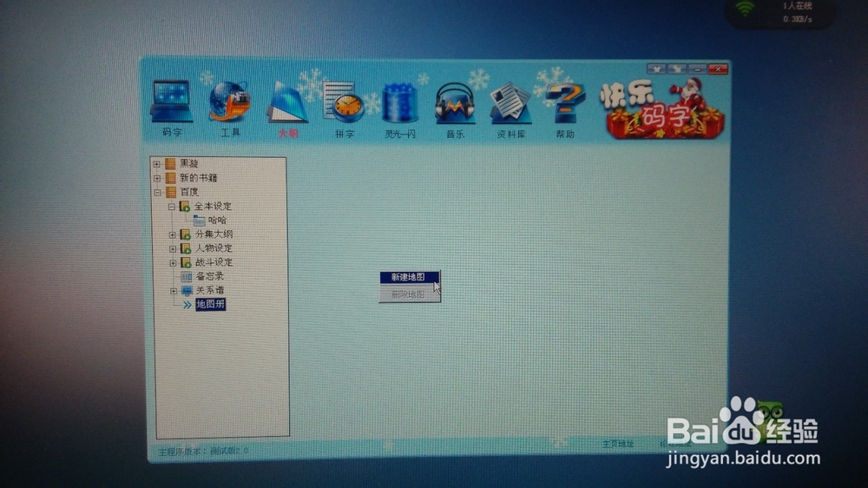
Task: Open the 码字 writing laptop icon
Action: pyautogui.click(x=172, y=102)
